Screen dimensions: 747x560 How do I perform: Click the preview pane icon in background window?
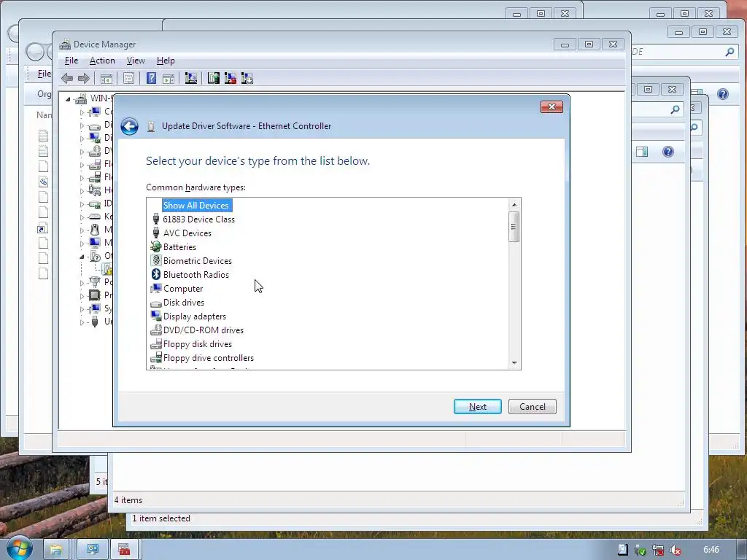(642, 152)
